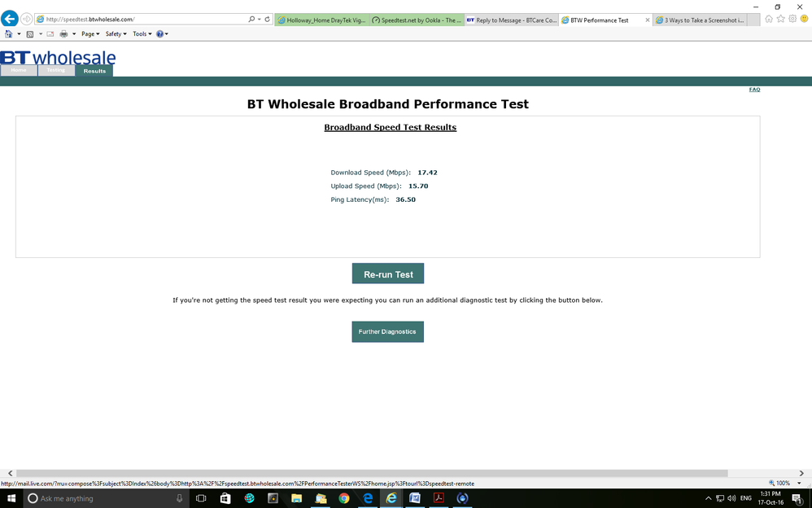Click the horizontal scrollbar thumb
Screen dimensions: 812x508
372,473
